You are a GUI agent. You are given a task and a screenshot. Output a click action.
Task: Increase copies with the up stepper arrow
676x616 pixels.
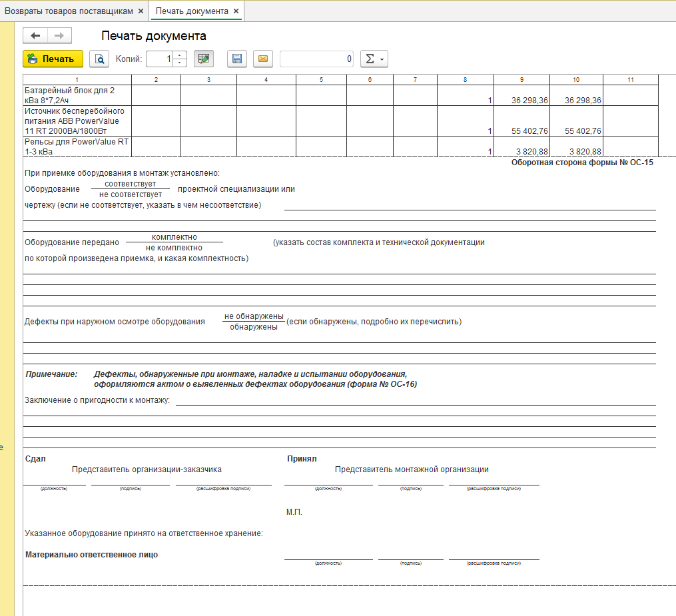coord(180,55)
